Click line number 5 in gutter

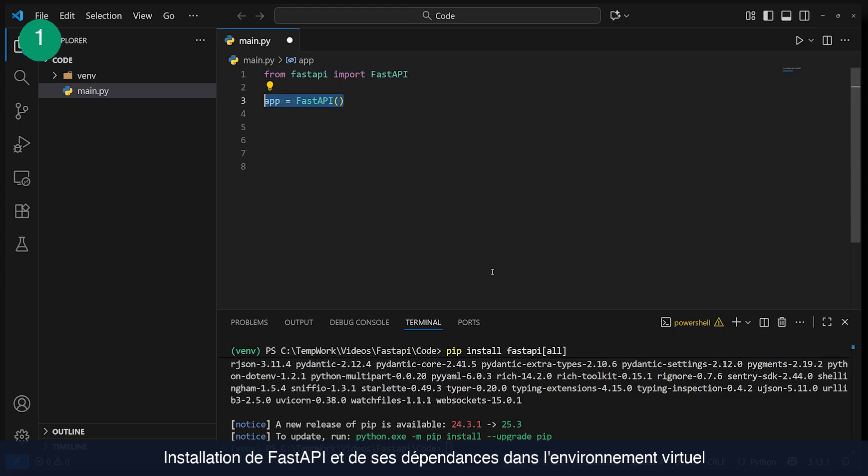(x=243, y=127)
